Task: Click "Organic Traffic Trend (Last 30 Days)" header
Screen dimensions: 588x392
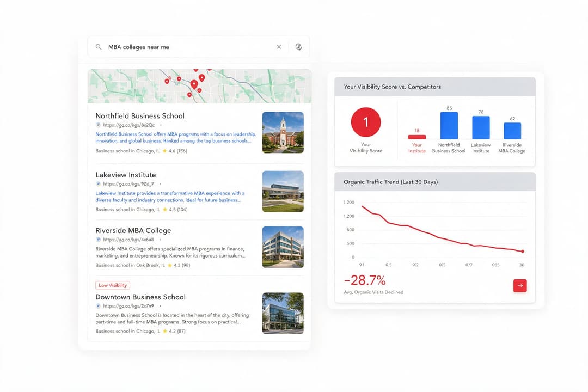Action: pyautogui.click(x=435, y=182)
